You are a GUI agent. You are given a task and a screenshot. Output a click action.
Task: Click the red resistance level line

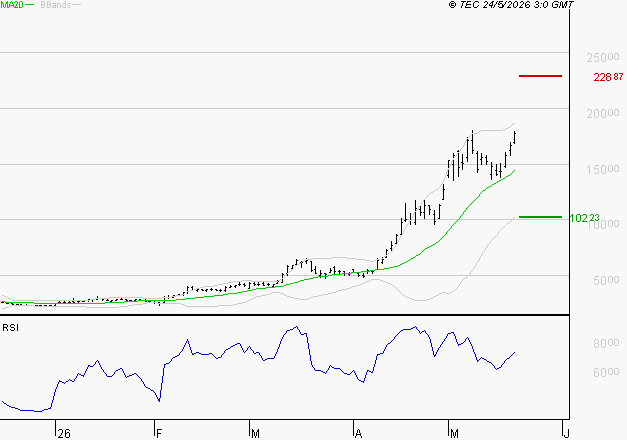coord(540,76)
